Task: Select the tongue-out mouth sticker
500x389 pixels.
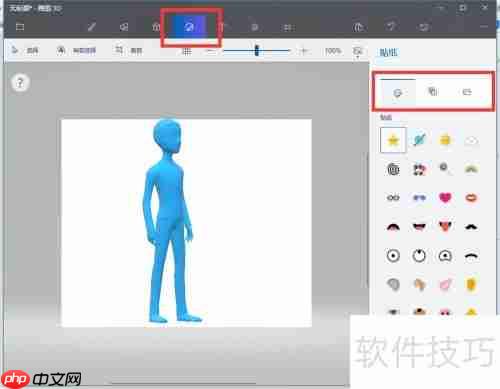Action: point(445,227)
